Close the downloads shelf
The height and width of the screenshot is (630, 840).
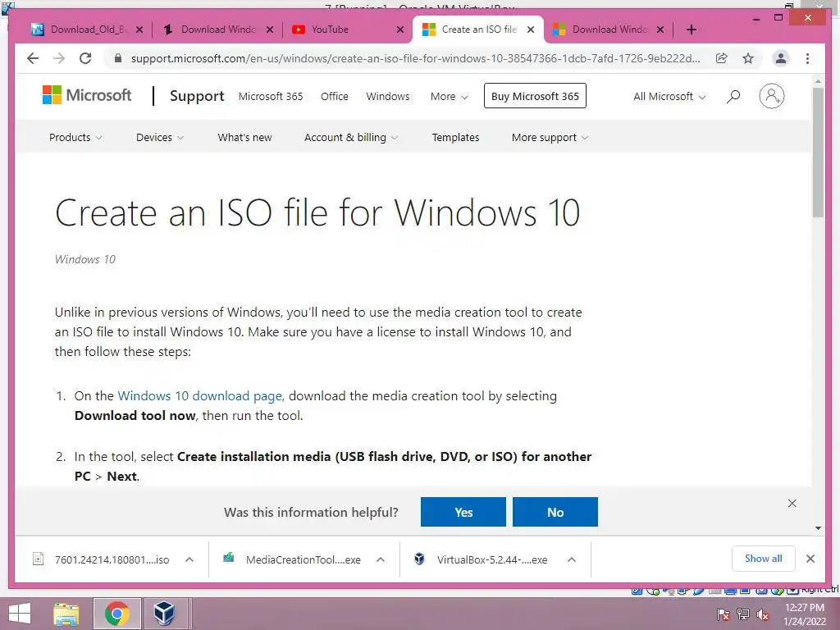point(810,559)
